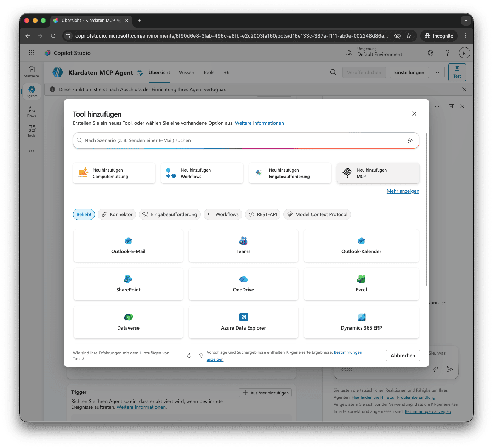Viewport: 493px width, 448px height.
Task: Switch to the Übersicht tab
Action: click(x=159, y=72)
